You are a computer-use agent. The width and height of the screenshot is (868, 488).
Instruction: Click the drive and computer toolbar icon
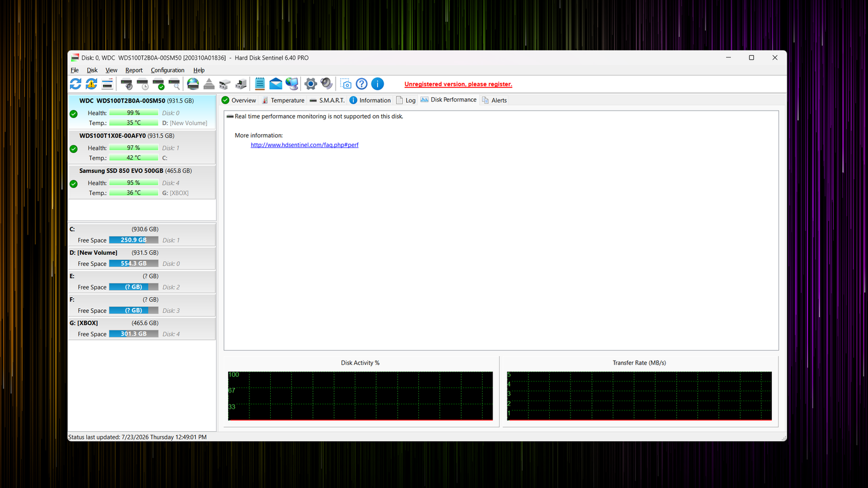tap(241, 84)
